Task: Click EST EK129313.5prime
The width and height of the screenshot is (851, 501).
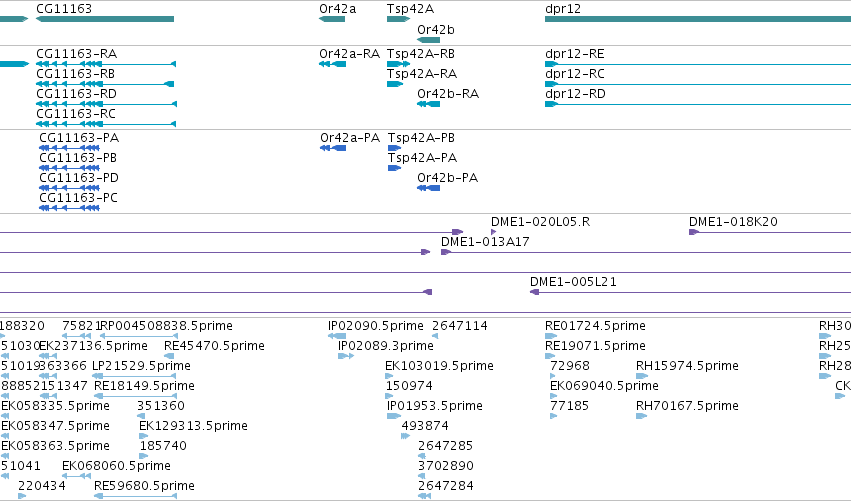Action: pos(193,427)
